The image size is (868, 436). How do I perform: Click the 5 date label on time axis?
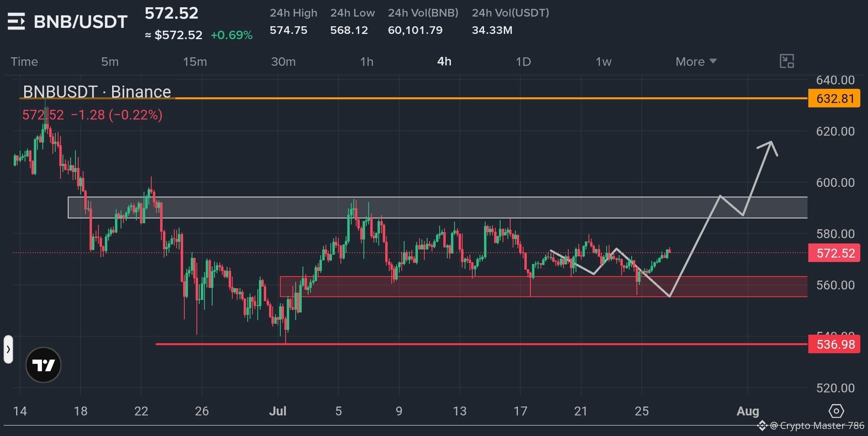[x=338, y=411]
